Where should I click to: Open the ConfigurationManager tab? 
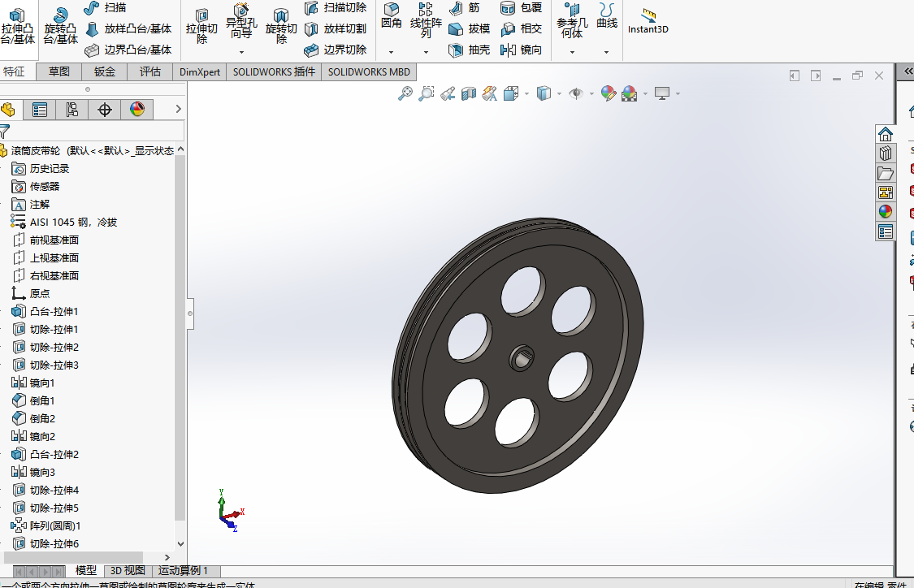coord(72,110)
